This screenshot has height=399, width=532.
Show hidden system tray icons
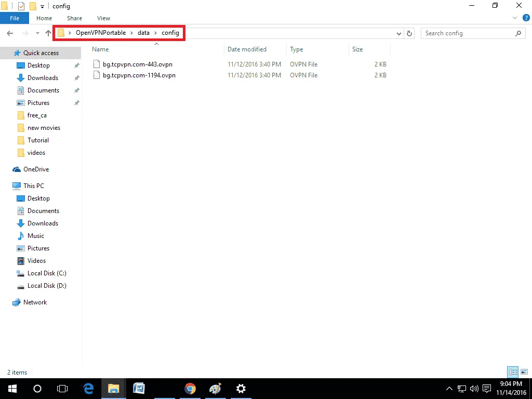coord(449,389)
